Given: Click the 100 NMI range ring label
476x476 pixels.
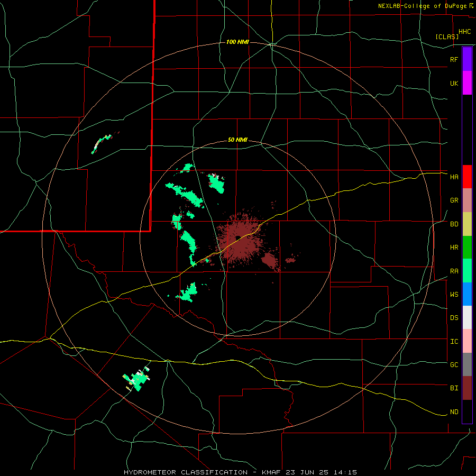Looking at the screenshot, I should tap(237, 42).
